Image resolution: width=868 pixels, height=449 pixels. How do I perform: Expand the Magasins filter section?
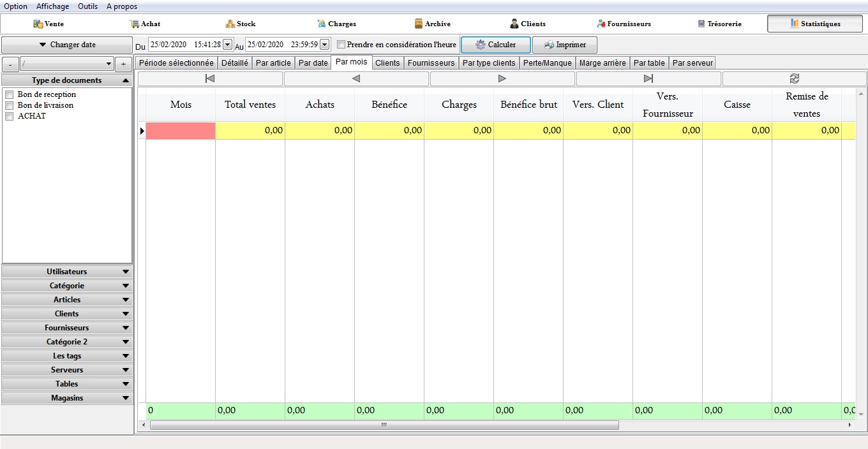[67, 398]
